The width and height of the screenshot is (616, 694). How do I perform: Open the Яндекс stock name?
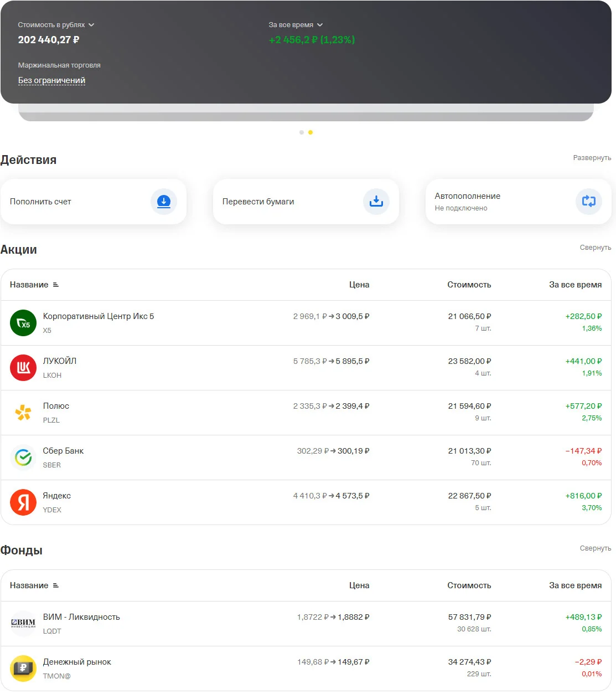click(57, 496)
